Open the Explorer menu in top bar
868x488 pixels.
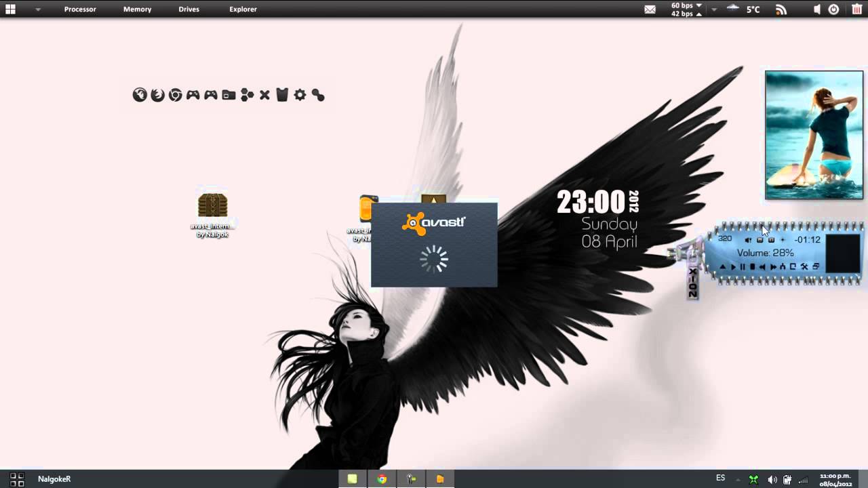(243, 9)
